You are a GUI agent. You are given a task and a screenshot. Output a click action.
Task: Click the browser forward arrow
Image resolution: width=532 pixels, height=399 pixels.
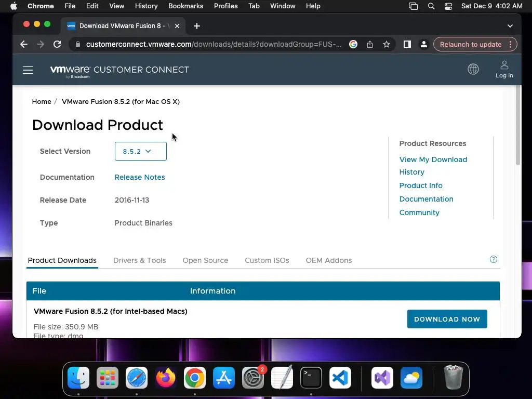41,45
